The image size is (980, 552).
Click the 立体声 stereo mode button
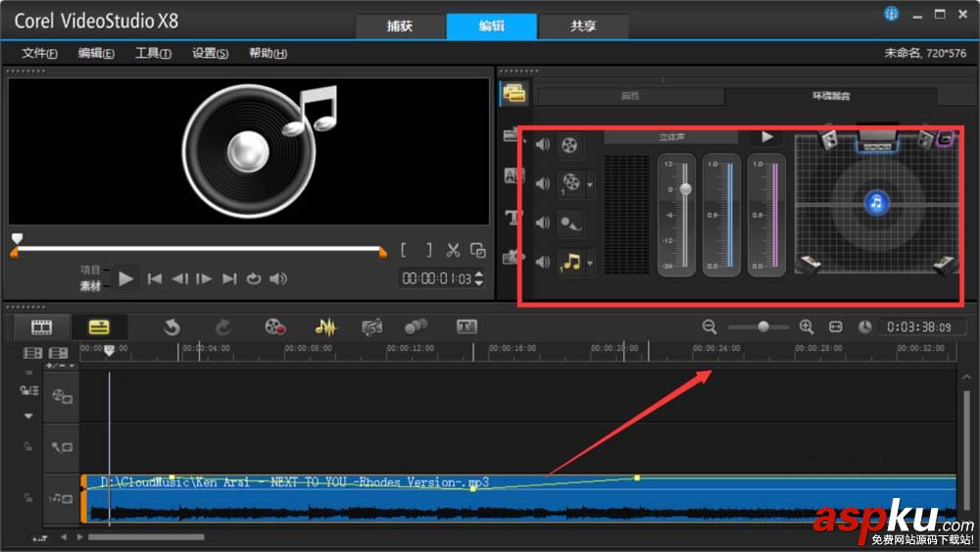(671, 137)
